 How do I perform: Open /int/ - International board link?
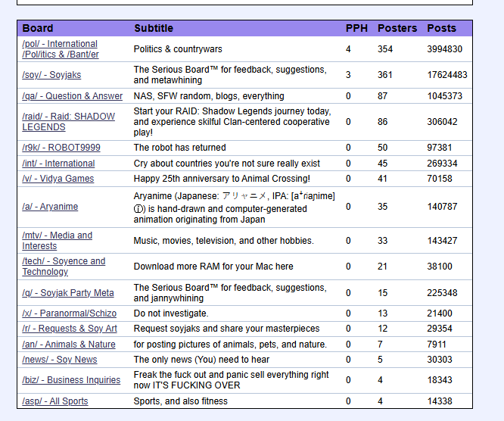[x=58, y=164]
